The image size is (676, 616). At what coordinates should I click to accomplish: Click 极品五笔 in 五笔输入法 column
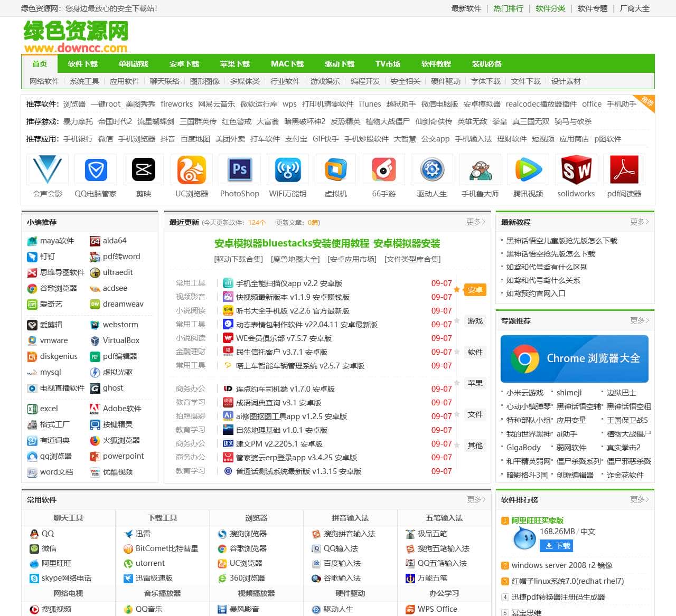point(432,534)
